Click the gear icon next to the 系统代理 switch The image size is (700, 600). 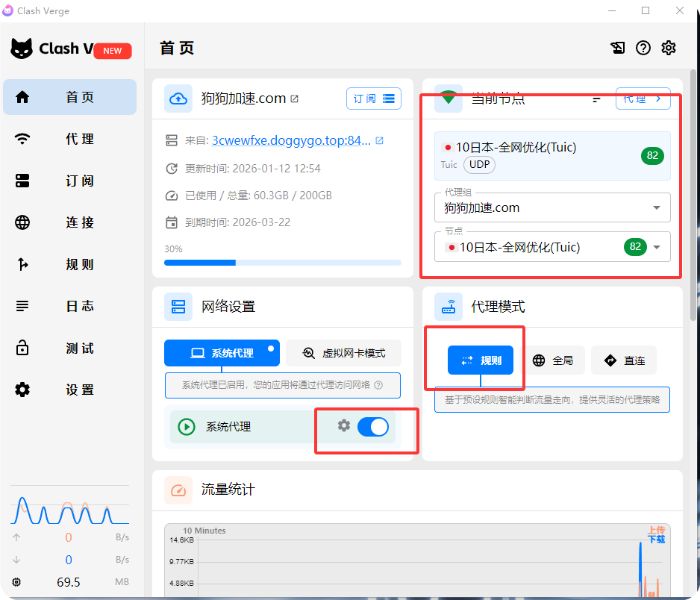[x=343, y=426]
